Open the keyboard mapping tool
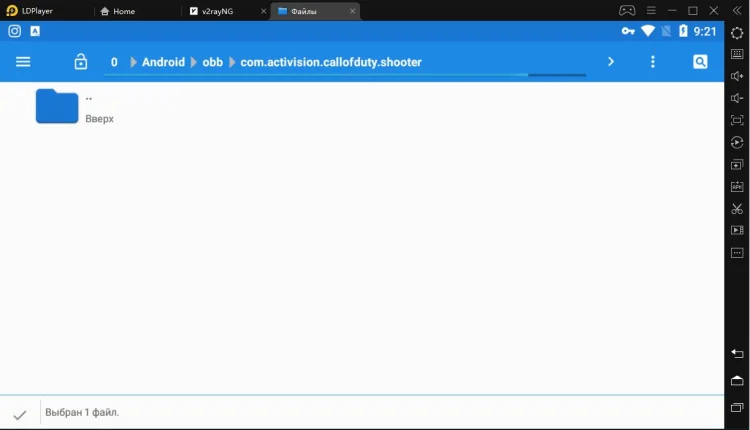The width and height of the screenshot is (750, 430). pyautogui.click(x=737, y=54)
